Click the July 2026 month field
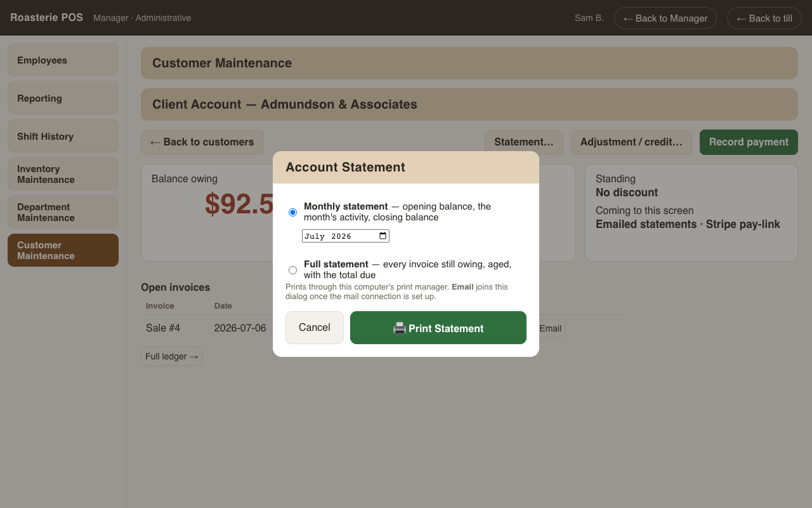This screenshot has width=812, height=508. (x=346, y=236)
